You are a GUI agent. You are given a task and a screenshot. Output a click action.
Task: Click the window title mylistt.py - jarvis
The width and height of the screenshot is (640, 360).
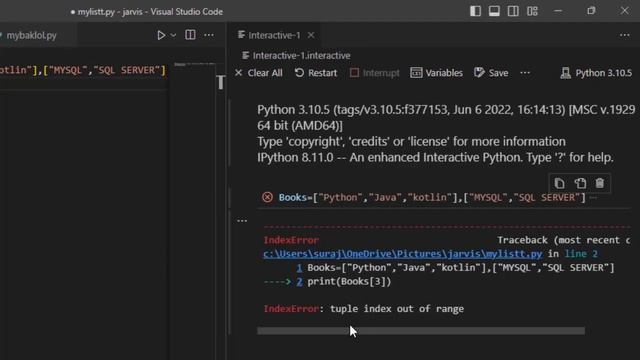point(147,12)
